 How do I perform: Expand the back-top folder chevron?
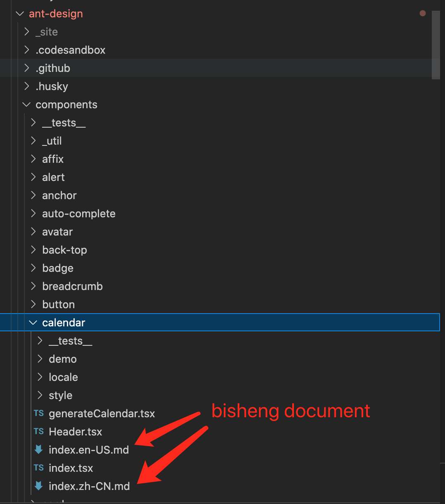33,250
